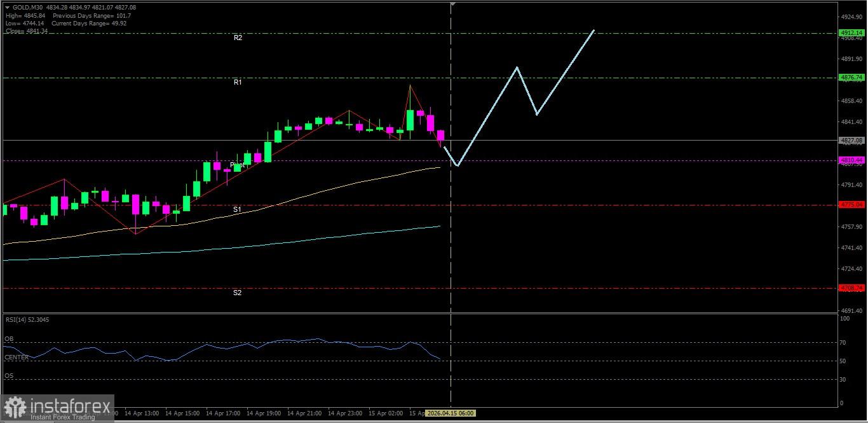Click the red 4775.04 price tag

[851, 205]
